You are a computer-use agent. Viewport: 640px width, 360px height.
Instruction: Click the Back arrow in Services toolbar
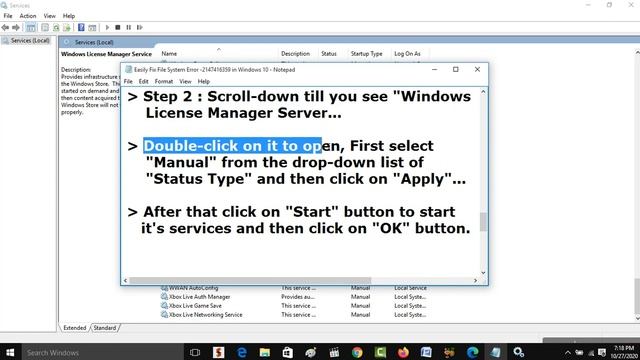click(5, 27)
